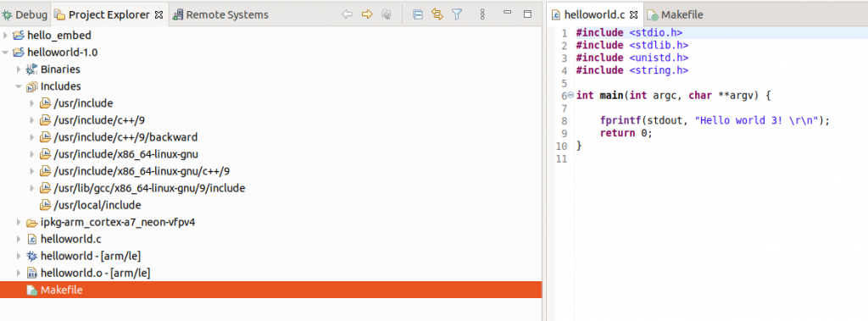Click the Binaries node icon
Screen dimensions: 868x321
[x=32, y=69]
